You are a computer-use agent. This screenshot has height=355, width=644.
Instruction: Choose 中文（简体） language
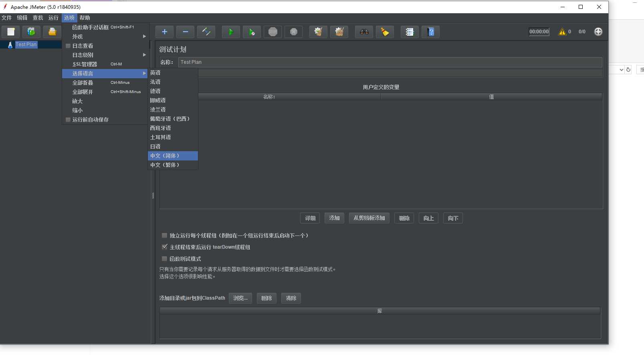(x=173, y=156)
